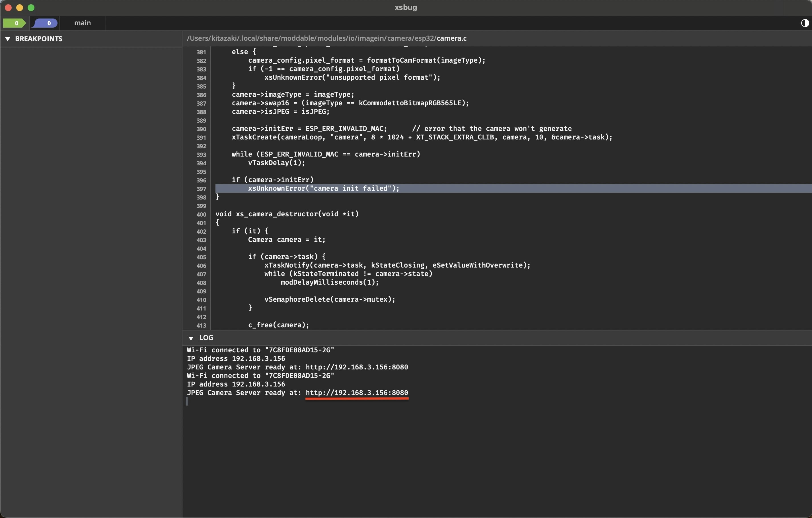812x518 pixels.
Task: Click the red close window button
Action: point(8,7)
